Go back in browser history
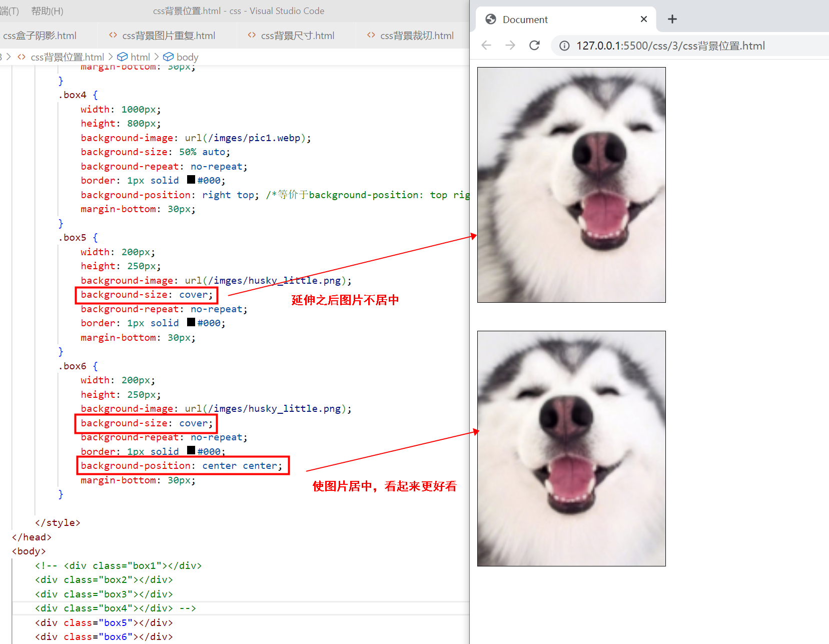 point(486,46)
